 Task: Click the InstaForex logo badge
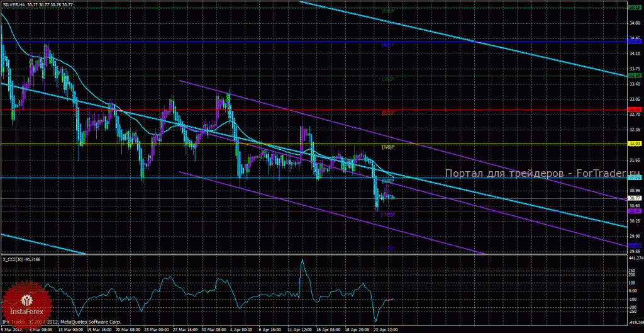click(28, 303)
